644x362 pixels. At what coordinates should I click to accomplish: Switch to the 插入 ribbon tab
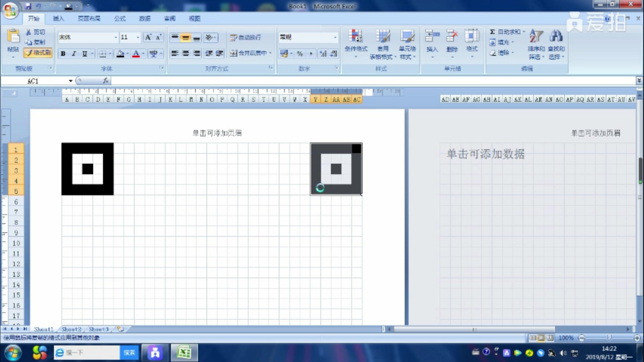point(58,18)
